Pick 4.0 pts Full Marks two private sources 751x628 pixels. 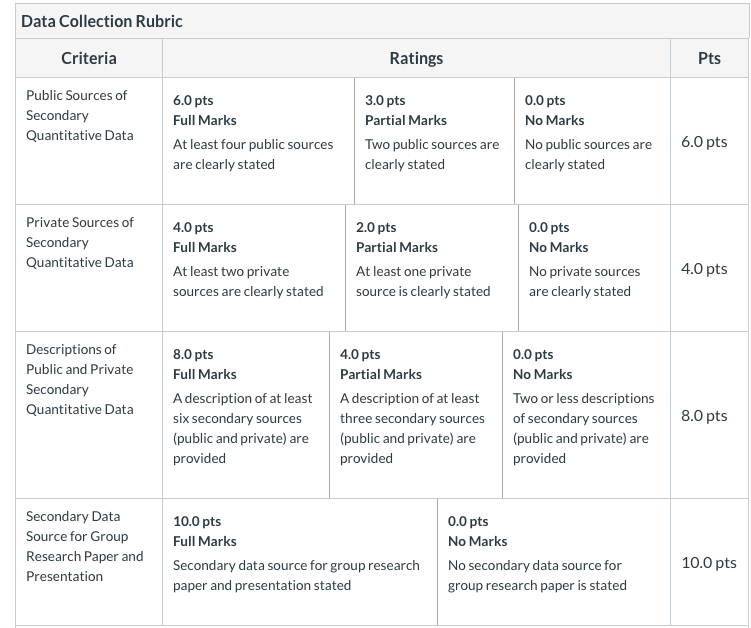point(254,268)
